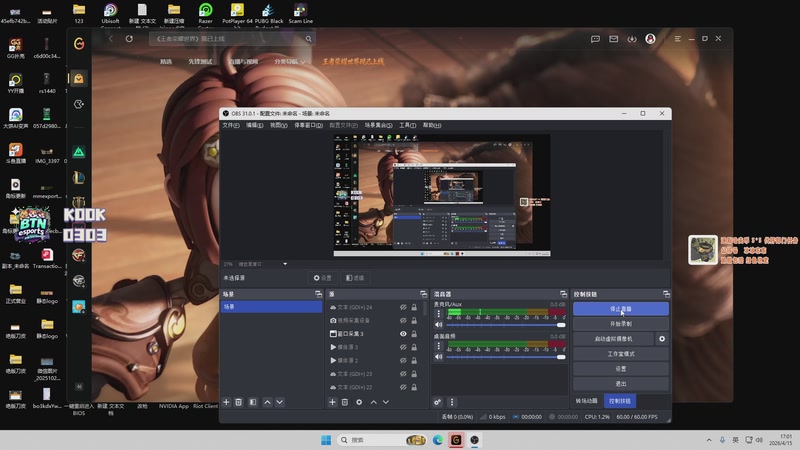The image size is (800, 450).
Task: Expand WeGame 分类导航 dropdown
Action: coord(290,62)
